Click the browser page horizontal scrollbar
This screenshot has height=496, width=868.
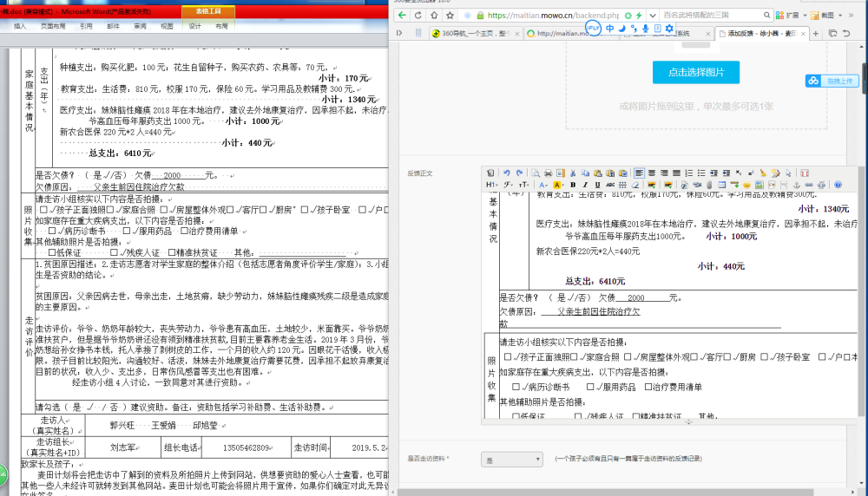tap(606, 493)
